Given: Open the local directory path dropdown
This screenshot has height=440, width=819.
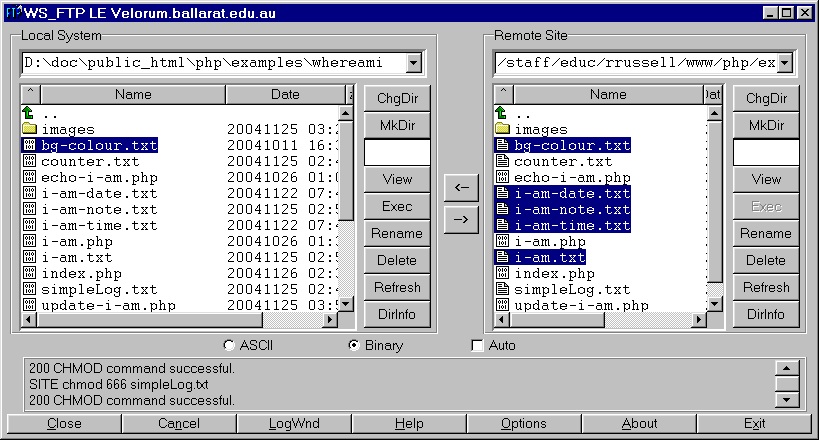Looking at the screenshot, I should pyautogui.click(x=413, y=63).
